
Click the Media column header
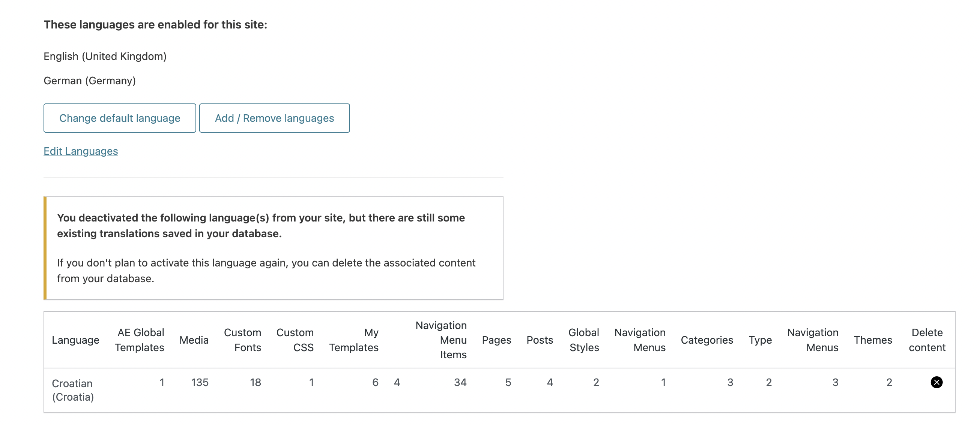click(194, 340)
